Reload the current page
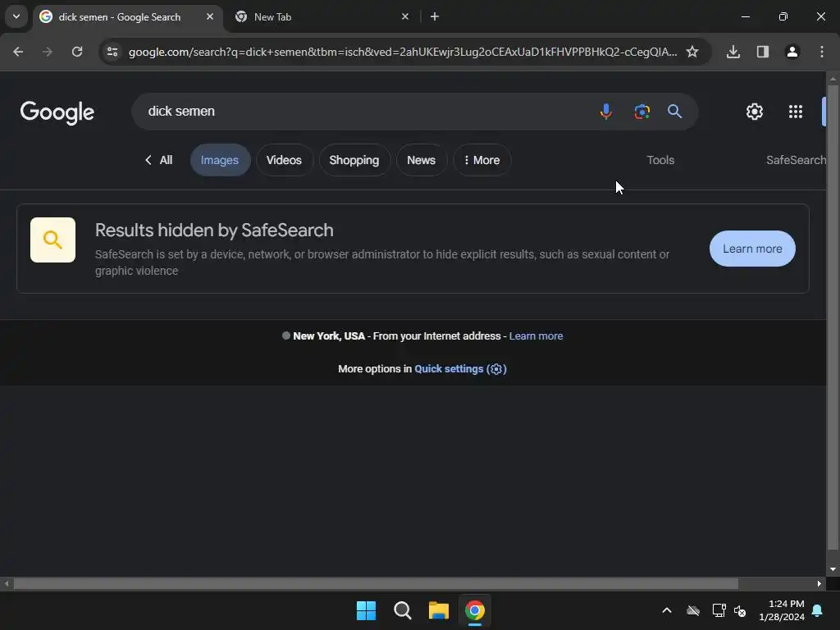Screen dimensions: 840x630 [77, 52]
